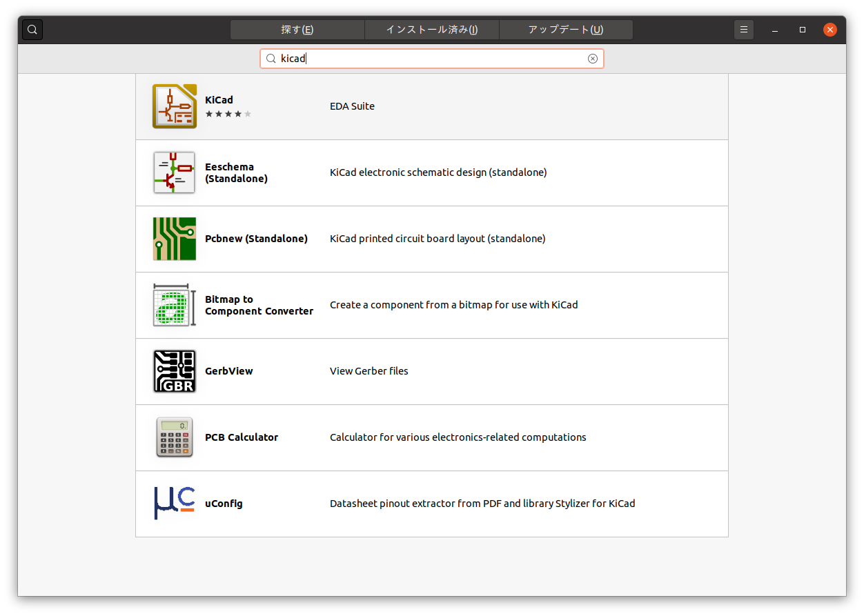Click the KiCad star rating
Screen dimensions: 864x616
click(228, 114)
